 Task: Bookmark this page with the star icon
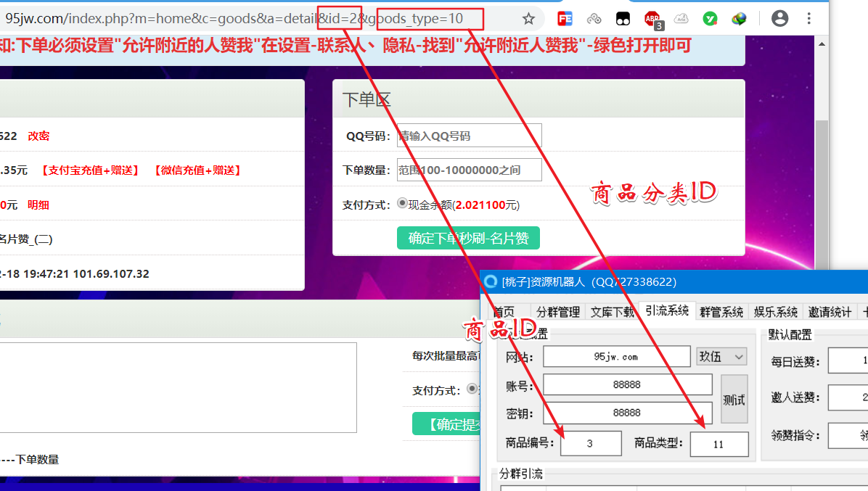(x=528, y=19)
